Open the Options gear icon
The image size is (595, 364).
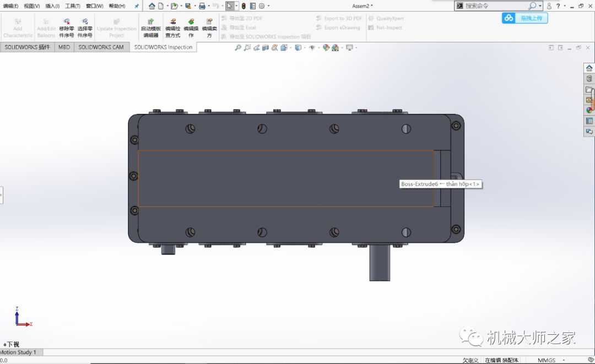(x=261, y=6)
